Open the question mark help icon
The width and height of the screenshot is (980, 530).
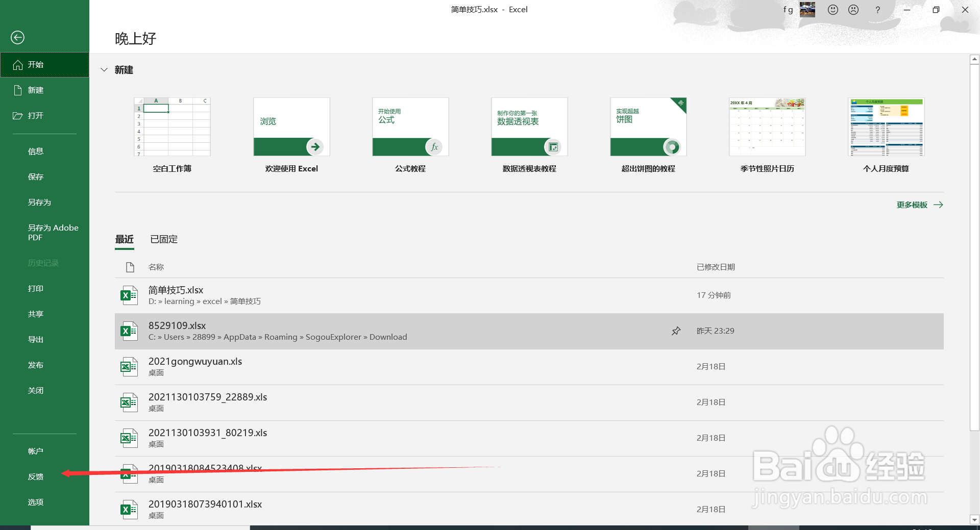coord(877,10)
